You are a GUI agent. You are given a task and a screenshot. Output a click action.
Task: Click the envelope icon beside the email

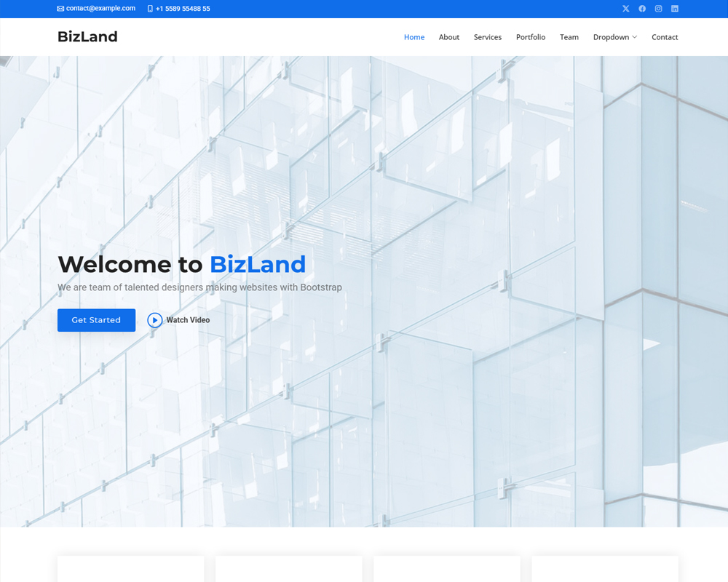(60, 9)
